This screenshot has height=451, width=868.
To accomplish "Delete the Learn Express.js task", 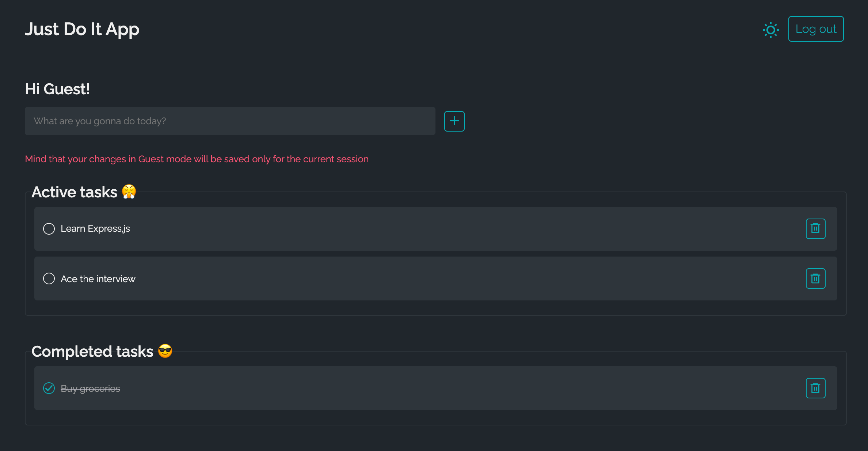I will 815,228.
